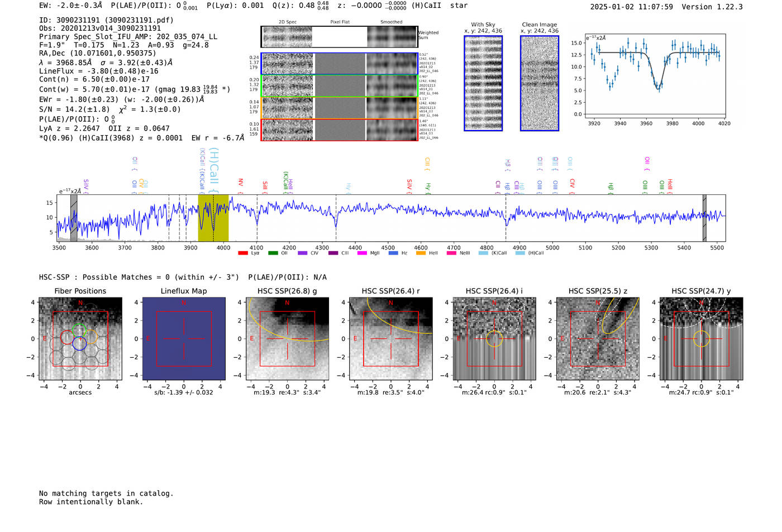Screen dimensions: 782x532
Task: Select the Lineflux Map panel
Action: 184,339
